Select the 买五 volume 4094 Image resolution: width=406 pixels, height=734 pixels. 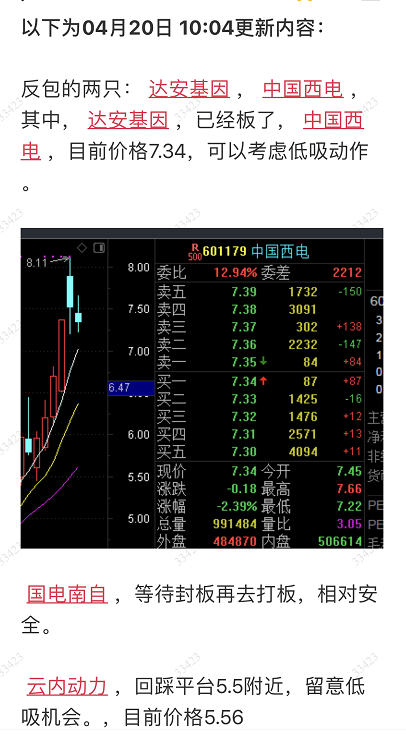303,452
